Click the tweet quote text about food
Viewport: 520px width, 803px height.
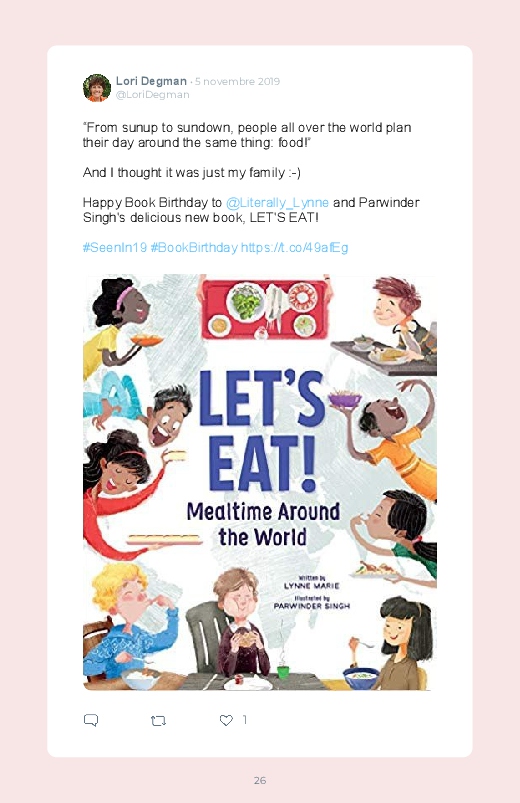point(247,135)
